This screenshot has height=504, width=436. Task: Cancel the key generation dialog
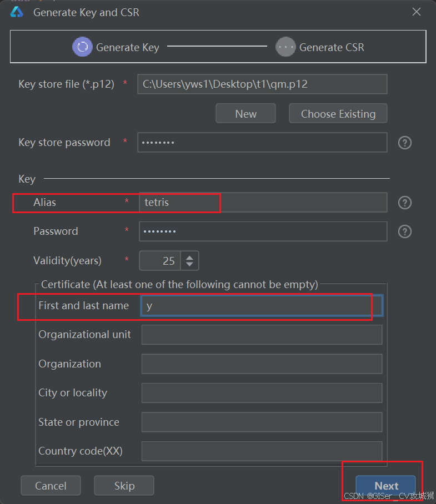pos(51,485)
